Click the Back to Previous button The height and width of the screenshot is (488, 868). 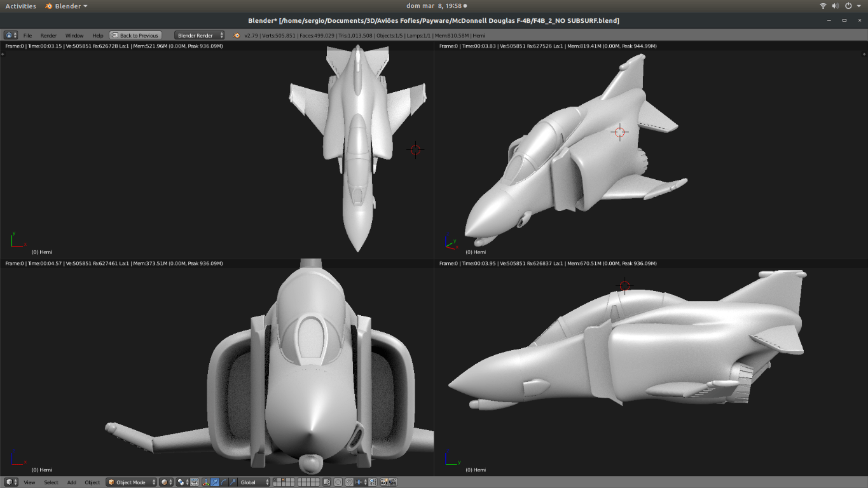pos(135,36)
